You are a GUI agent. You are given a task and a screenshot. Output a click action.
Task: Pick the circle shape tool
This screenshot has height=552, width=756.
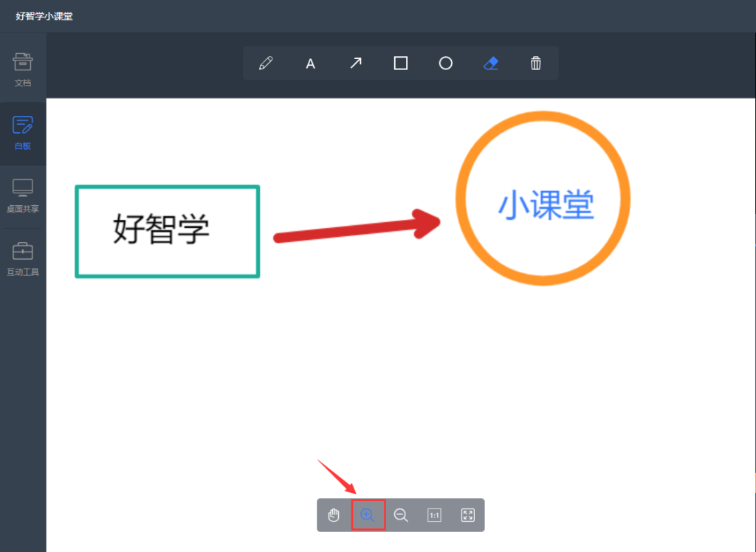[x=445, y=63]
